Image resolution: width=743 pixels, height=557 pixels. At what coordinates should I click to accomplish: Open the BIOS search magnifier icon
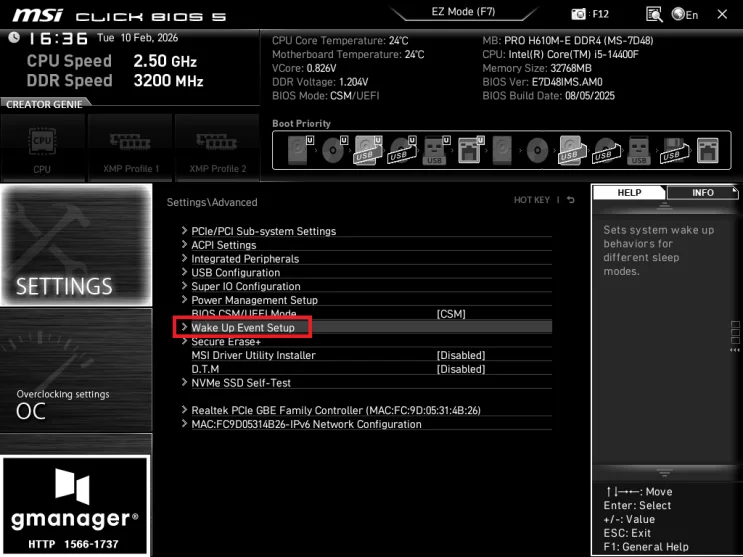(x=654, y=14)
